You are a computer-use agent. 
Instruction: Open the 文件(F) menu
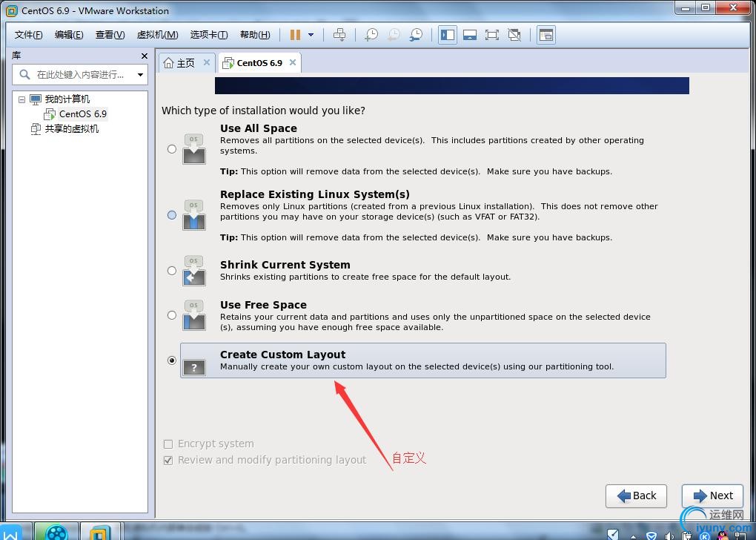28,35
